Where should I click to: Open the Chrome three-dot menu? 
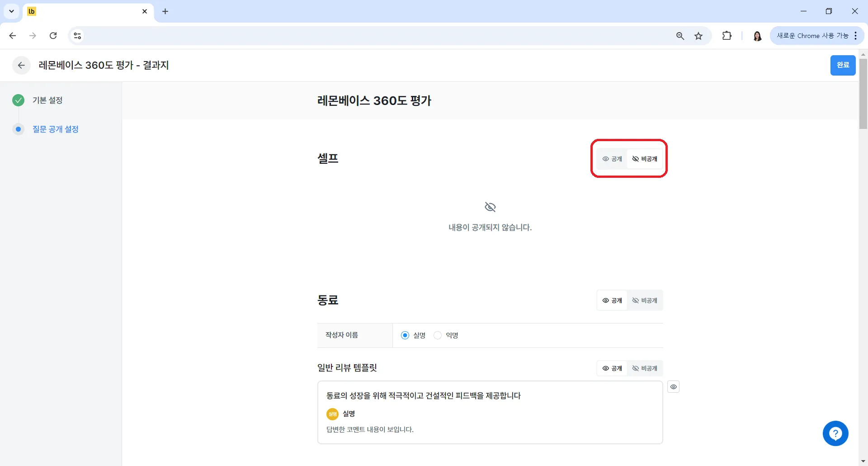tap(856, 36)
